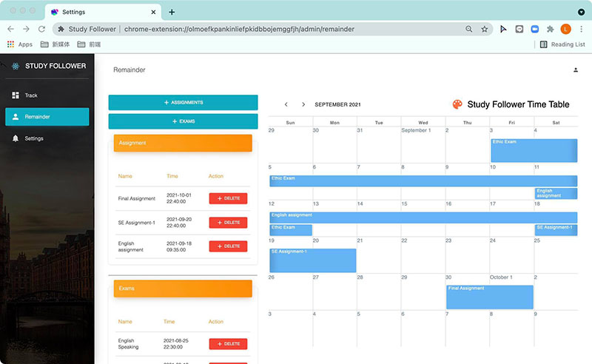Click Final Assignment event on Thursday 30
The width and height of the screenshot is (592, 364).
(490, 297)
